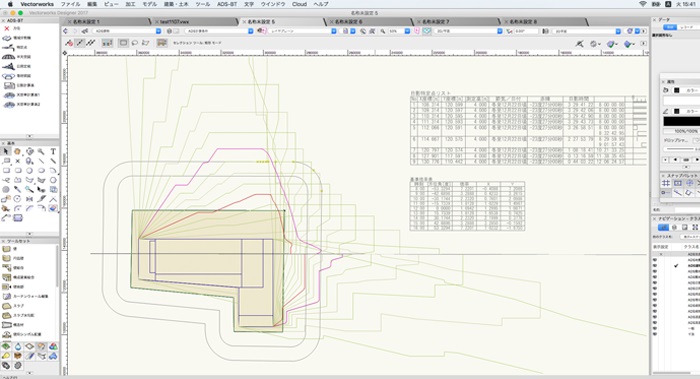The width and height of the screenshot is (700, 379).
Task: Click the previous view back arrow
Action: coord(66,31)
